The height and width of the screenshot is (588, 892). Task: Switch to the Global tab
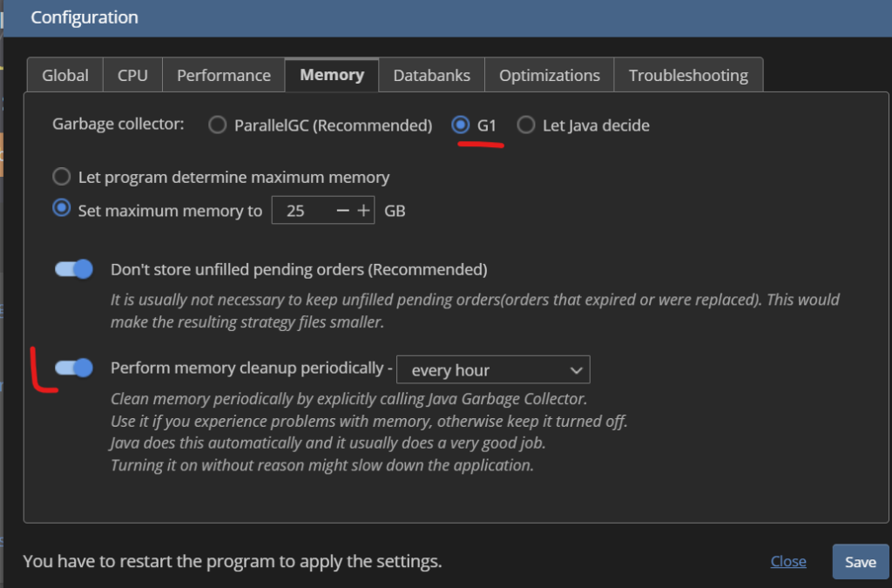(65, 76)
